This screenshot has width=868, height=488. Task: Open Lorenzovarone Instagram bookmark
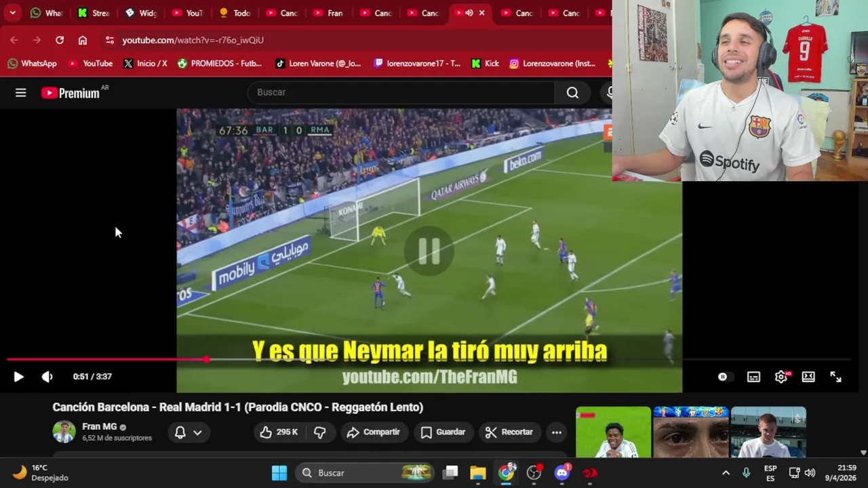[553, 64]
